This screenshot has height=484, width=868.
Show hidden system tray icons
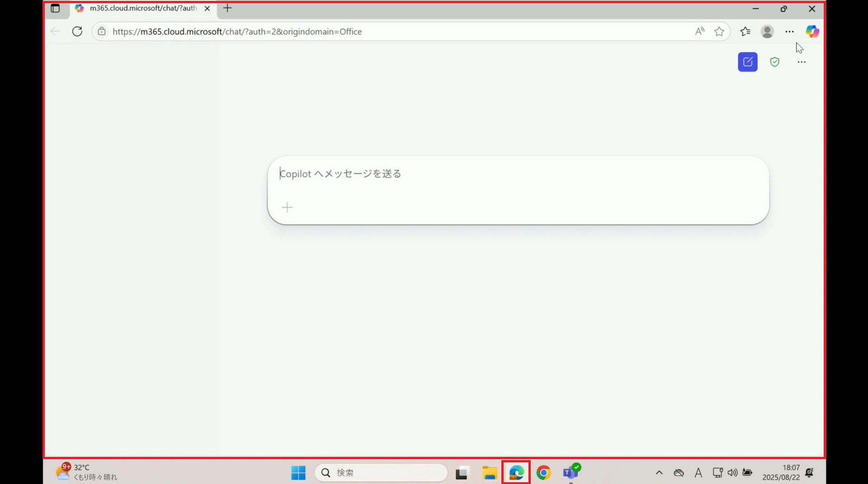click(659, 473)
